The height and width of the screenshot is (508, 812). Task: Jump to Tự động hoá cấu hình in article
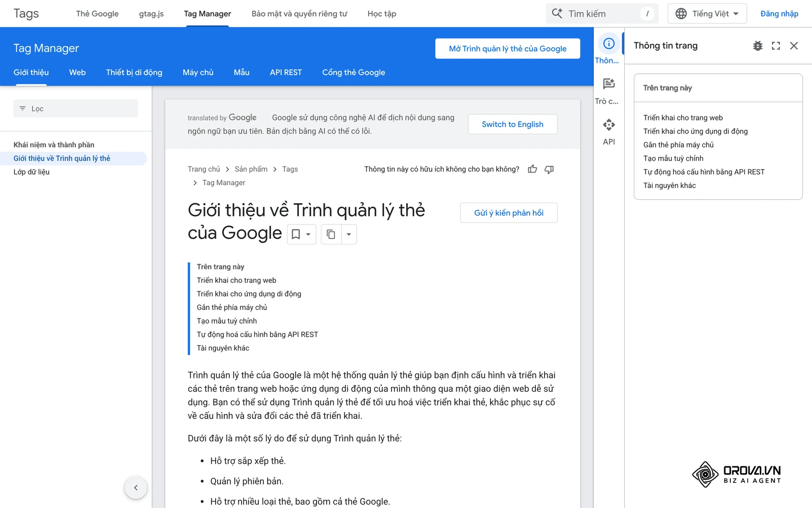[257, 334]
